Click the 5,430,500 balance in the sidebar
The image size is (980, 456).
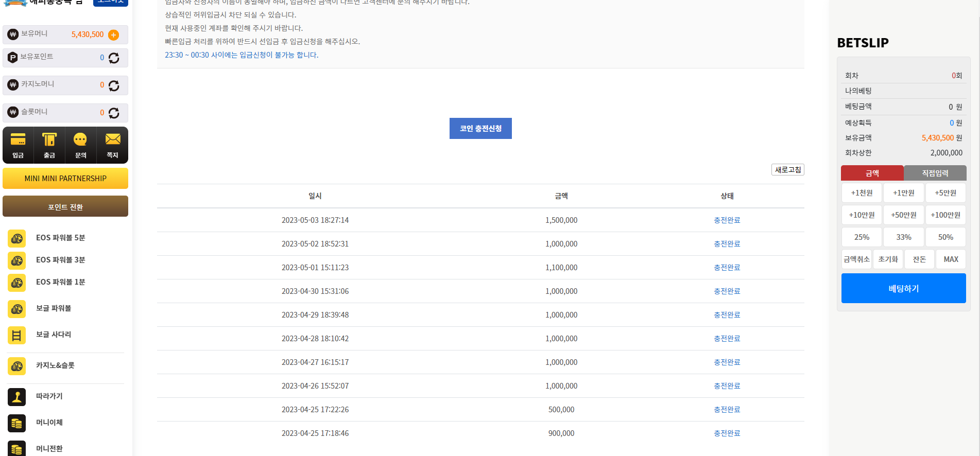point(88,34)
